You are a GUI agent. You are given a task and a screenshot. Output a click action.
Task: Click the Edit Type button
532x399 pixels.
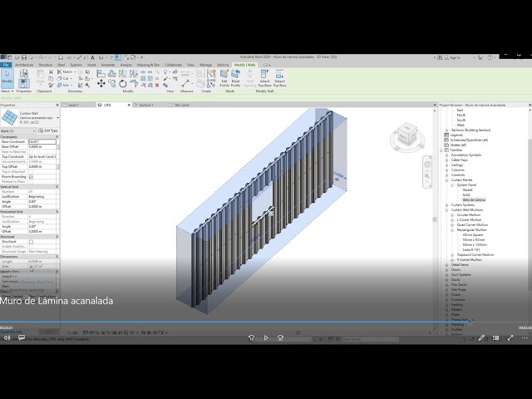coord(48,131)
